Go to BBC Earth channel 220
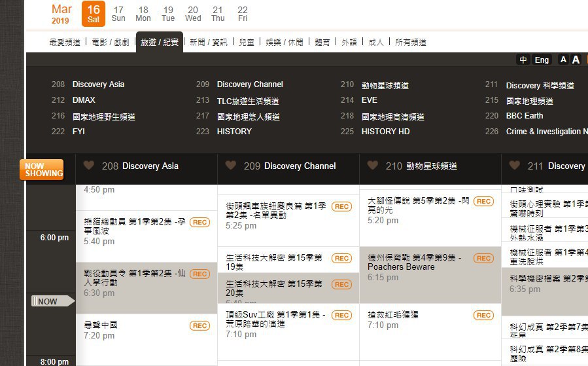588x366 pixels. [525, 116]
